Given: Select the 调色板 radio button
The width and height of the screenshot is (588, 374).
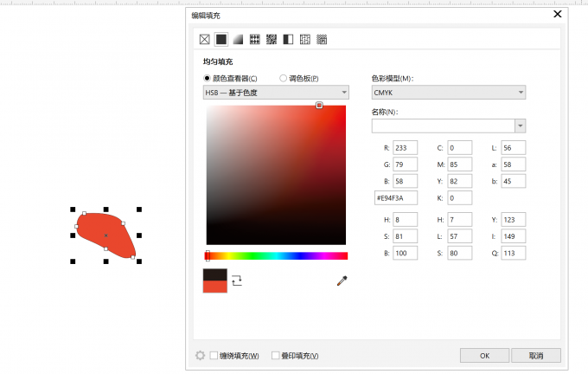Looking at the screenshot, I should click(283, 78).
